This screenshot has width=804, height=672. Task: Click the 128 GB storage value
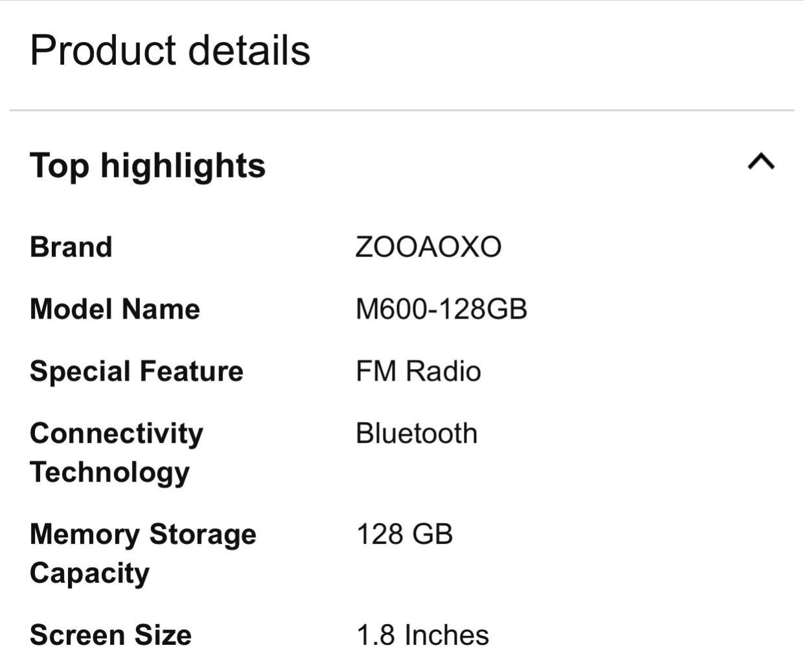405,535
